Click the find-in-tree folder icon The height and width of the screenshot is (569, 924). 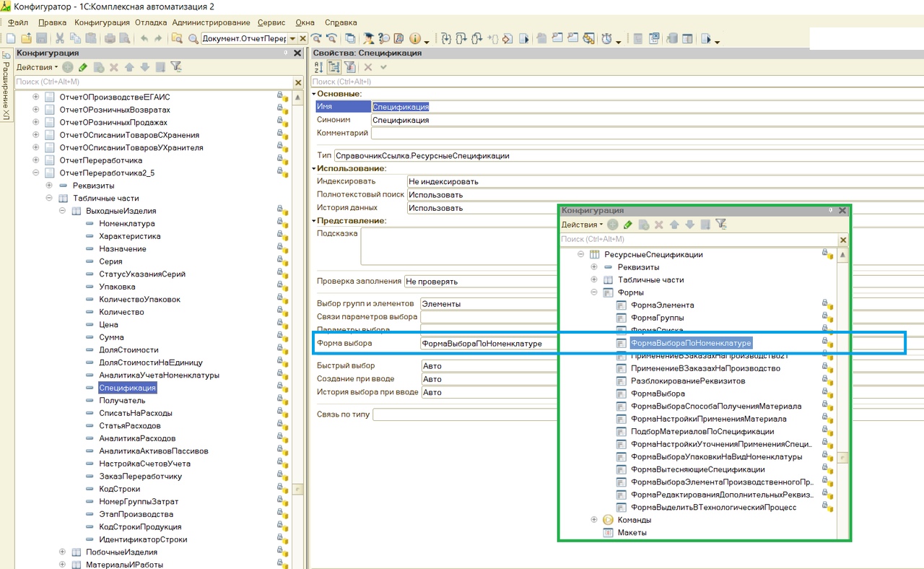tap(177, 38)
